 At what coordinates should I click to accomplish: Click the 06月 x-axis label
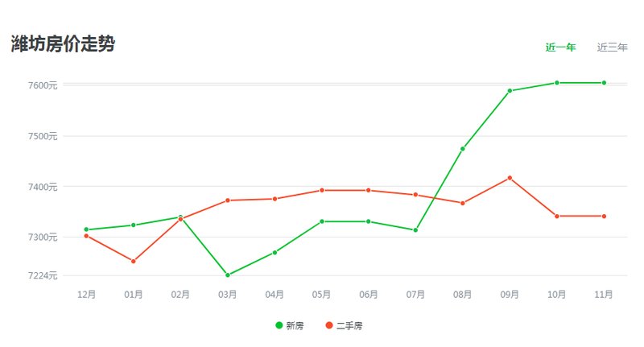click(x=369, y=295)
